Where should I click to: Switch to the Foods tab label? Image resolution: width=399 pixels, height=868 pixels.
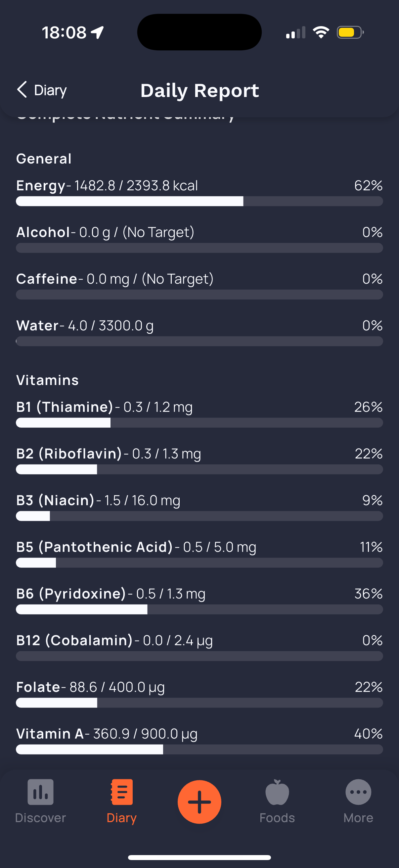pos(277,818)
